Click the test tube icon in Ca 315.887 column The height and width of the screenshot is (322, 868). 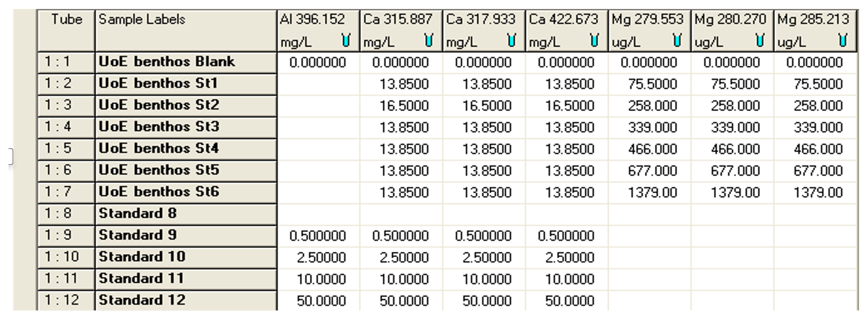coord(429,40)
